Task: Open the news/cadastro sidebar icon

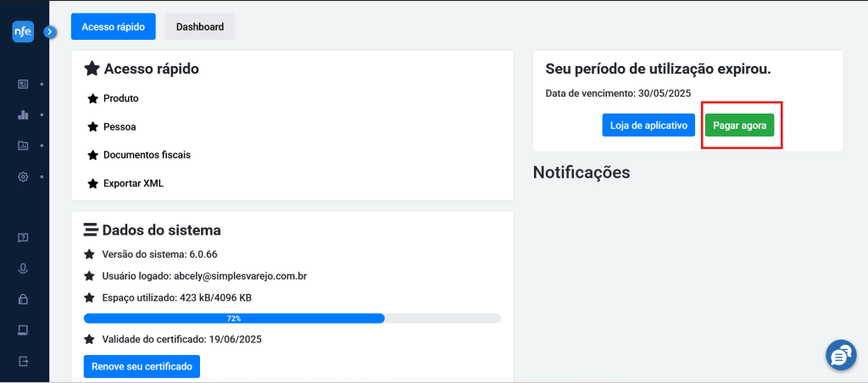Action: [x=23, y=84]
